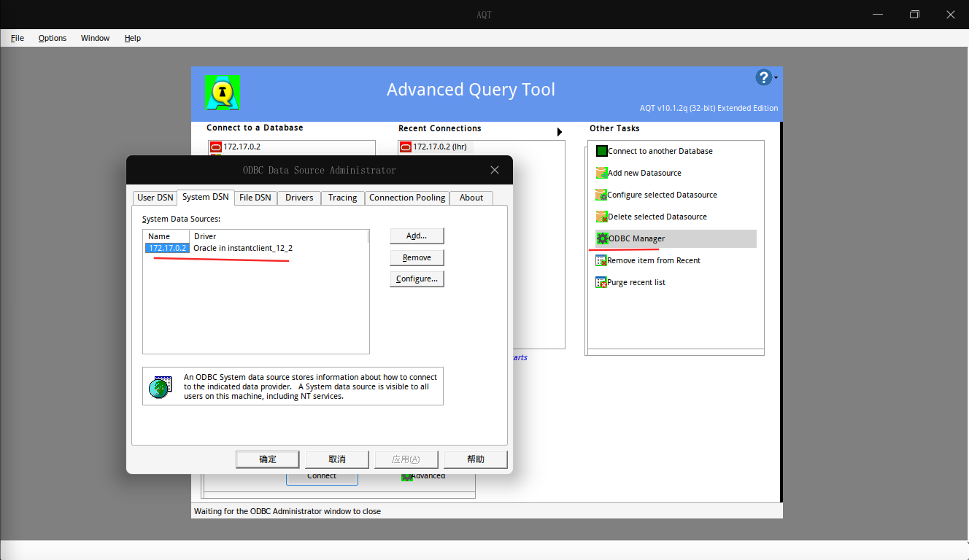The width and height of the screenshot is (969, 560).
Task: Select 172.17.0.2 (lhr) recent connection
Action: [x=436, y=147]
